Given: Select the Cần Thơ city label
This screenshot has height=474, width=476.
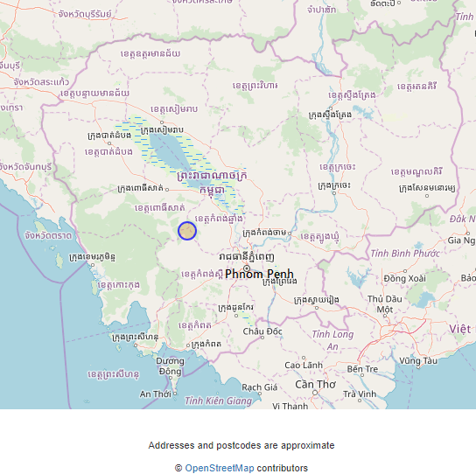Looking at the screenshot, I should click(x=315, y=384).
